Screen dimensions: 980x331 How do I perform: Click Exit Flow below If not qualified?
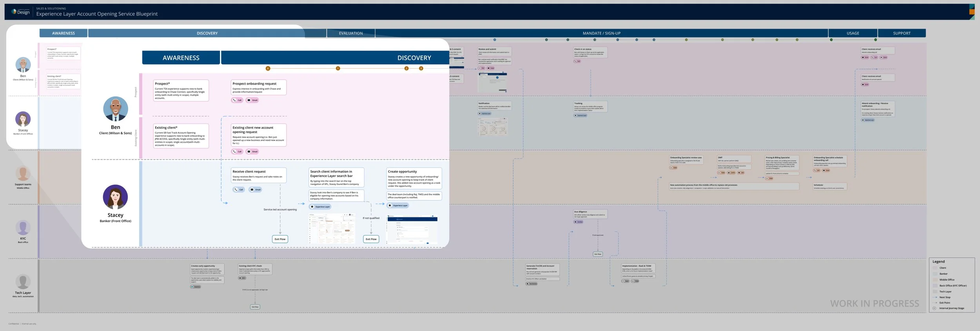pyautogui.click(x=371, y=239)
